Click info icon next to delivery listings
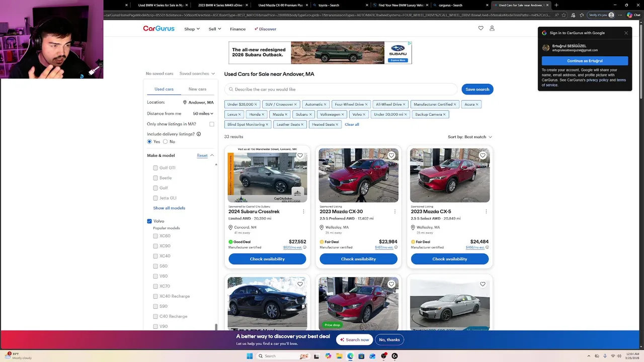The height and width of the screenshot is (362, 644). click(199, 134)
